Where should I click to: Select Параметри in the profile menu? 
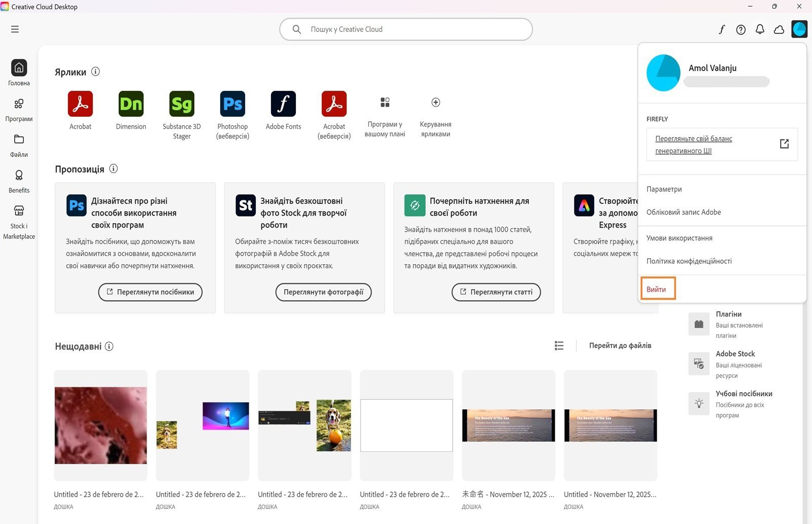tap(664, 189)
